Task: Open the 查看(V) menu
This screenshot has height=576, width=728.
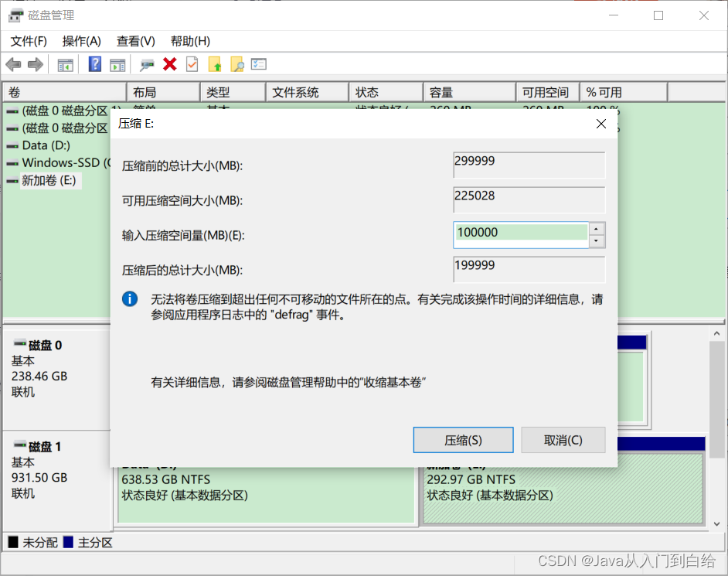Action: point(135,41)
